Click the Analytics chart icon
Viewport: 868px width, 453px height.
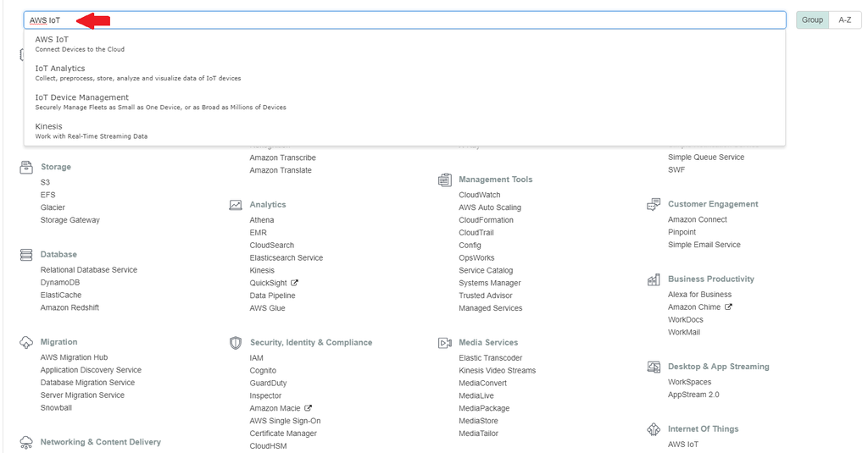pos(236,205)
